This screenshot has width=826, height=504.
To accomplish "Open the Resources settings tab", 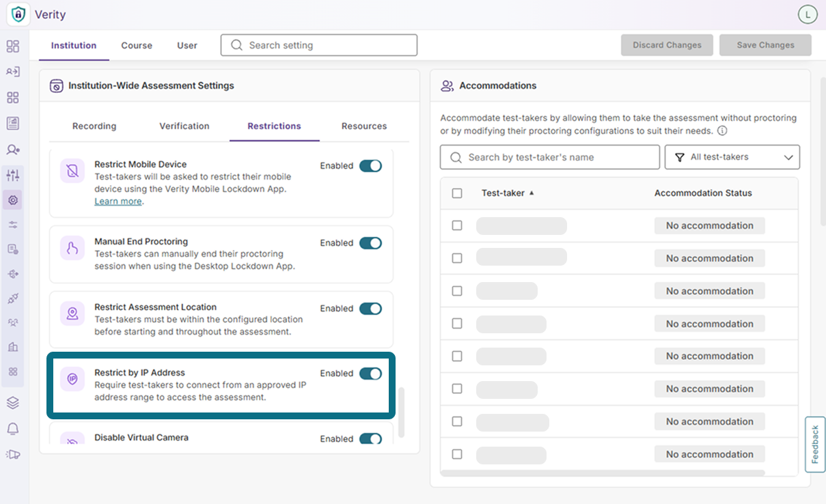I will point(364,126).
